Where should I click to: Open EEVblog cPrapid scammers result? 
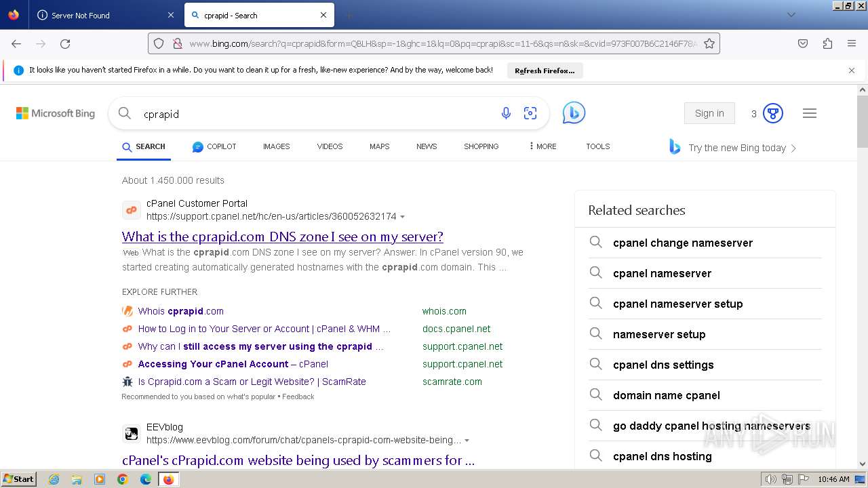pyautogui.click(x=298, y=460)
